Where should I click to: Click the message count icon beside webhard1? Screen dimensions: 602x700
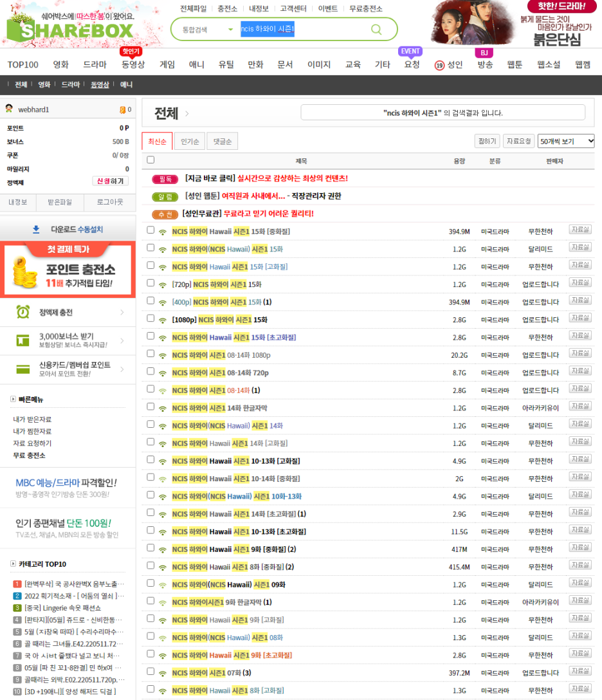[x=123, y=110]
